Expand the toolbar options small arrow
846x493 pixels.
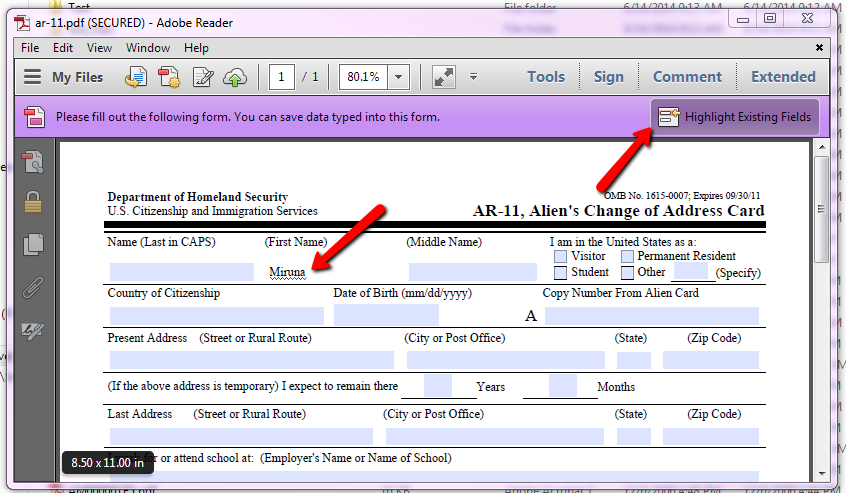click(x=473, y=77)
